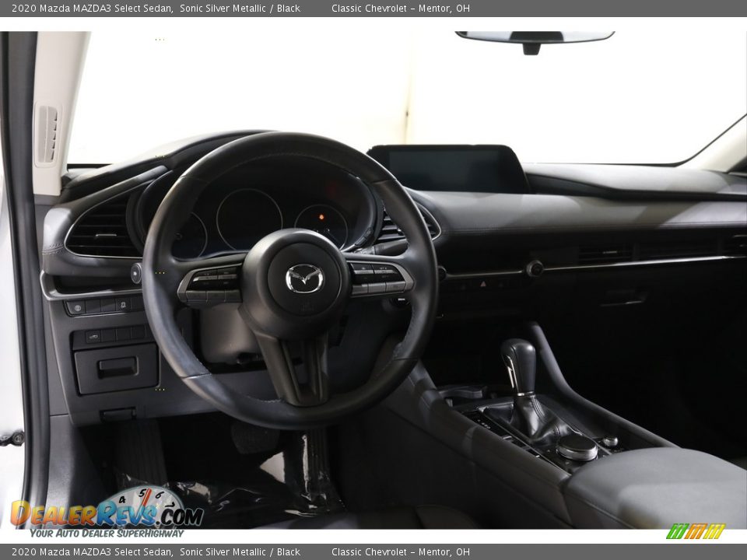Click bottom caption '2020 Mazda MAZDA3 Select Sedan'
The height and width of the screenshot is (560, 747).
pyautogui.click(x=93, y=552)
